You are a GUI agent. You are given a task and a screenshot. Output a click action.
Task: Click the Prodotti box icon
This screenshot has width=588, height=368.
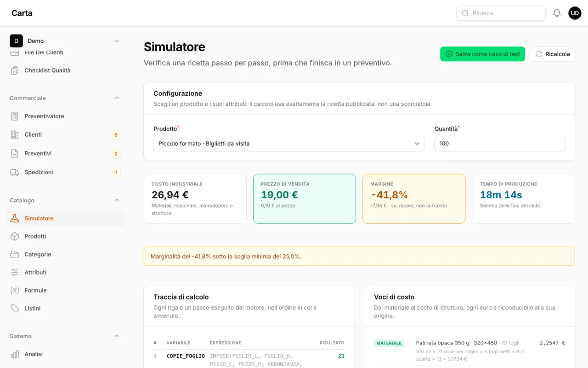click(x=15, y=236)
